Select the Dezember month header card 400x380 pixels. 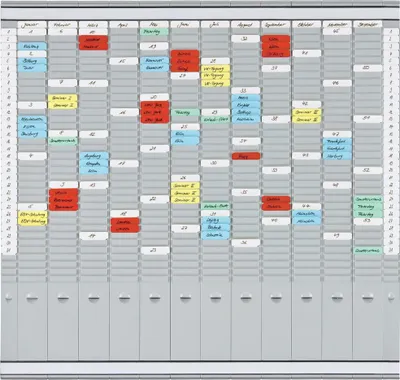click(x=368, y=25)
